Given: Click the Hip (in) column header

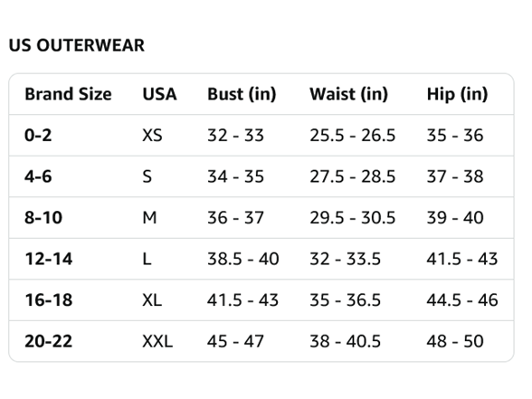Looking at the screenshot, I should [458, 94].
